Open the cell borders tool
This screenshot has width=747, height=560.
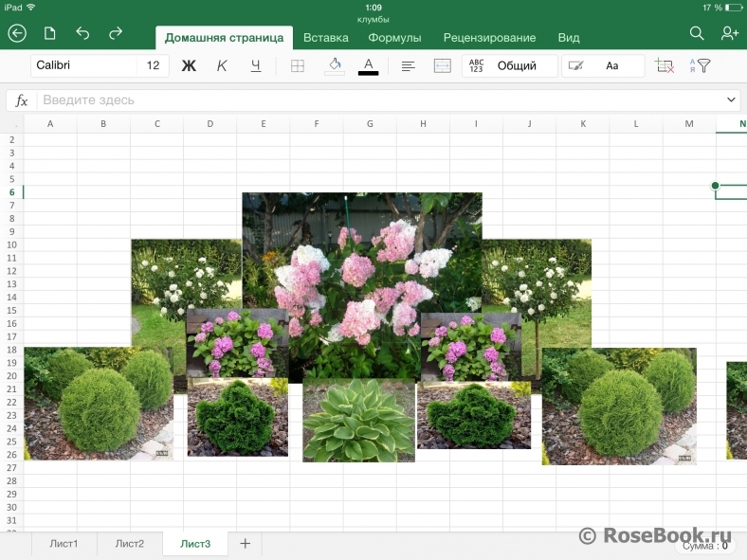click(298, 66)
